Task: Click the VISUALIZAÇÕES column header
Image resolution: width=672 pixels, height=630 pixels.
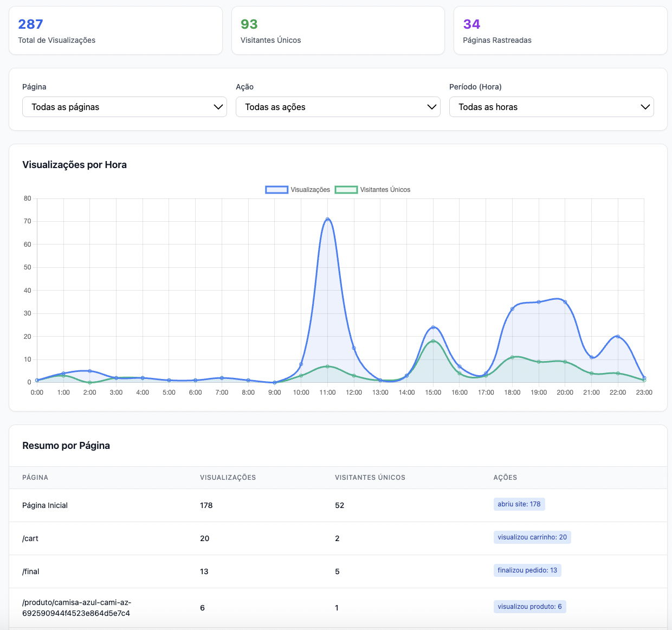Action: (228, 478)
